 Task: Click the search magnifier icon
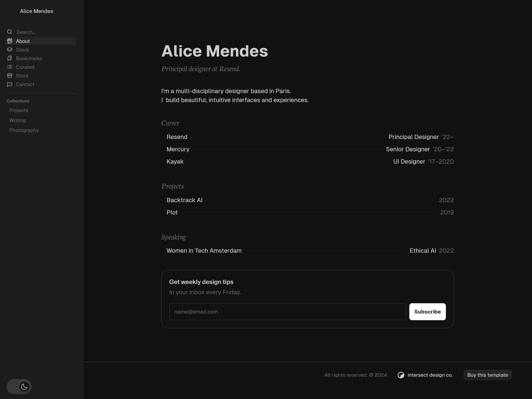tap(10, 32)
